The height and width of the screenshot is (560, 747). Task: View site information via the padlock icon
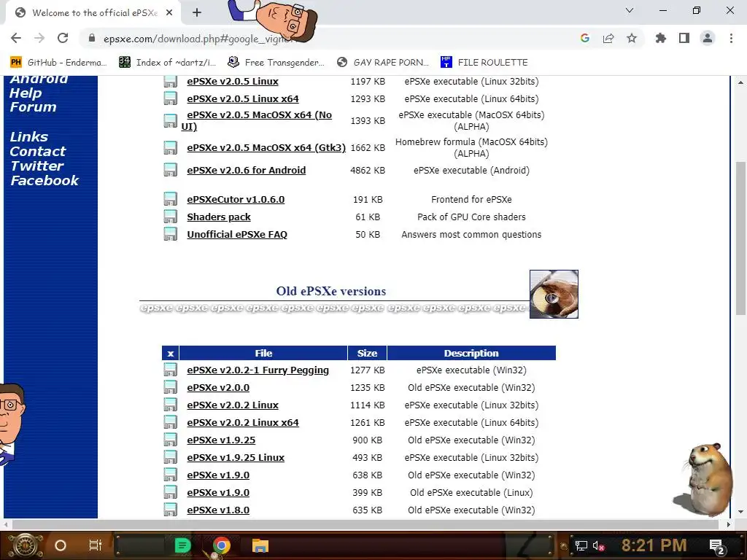tap(92, 38)
